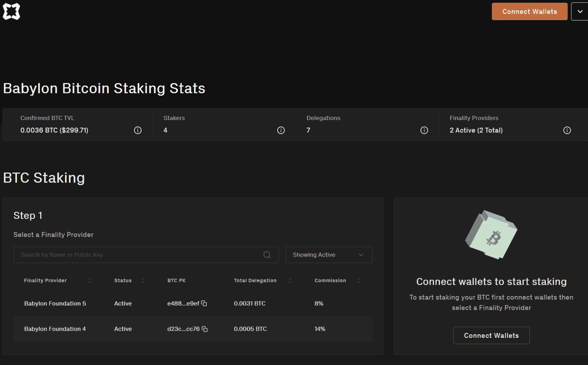The width and height of the screenshot is (588, 365).
Task: Sort by Status column arrows
Action: tap(143, 280)
